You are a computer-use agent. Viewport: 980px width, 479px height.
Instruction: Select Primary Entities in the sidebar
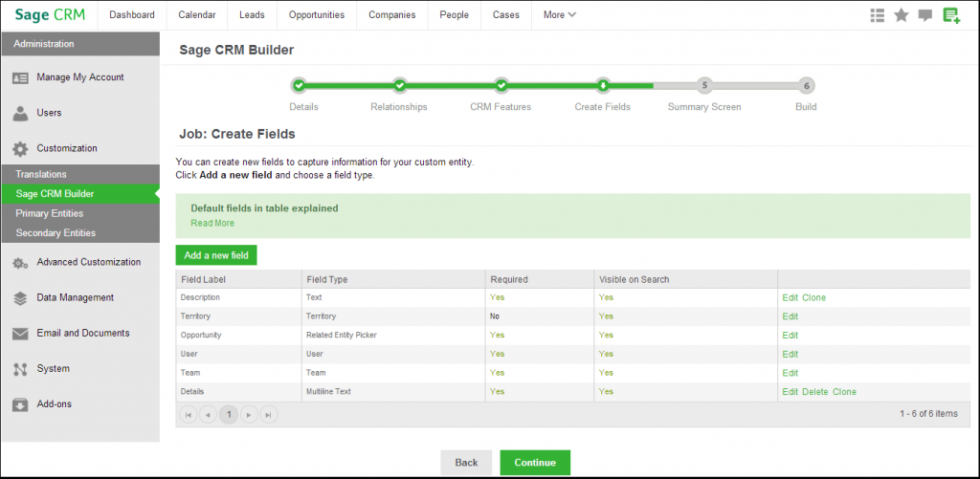tap(80, 213)
